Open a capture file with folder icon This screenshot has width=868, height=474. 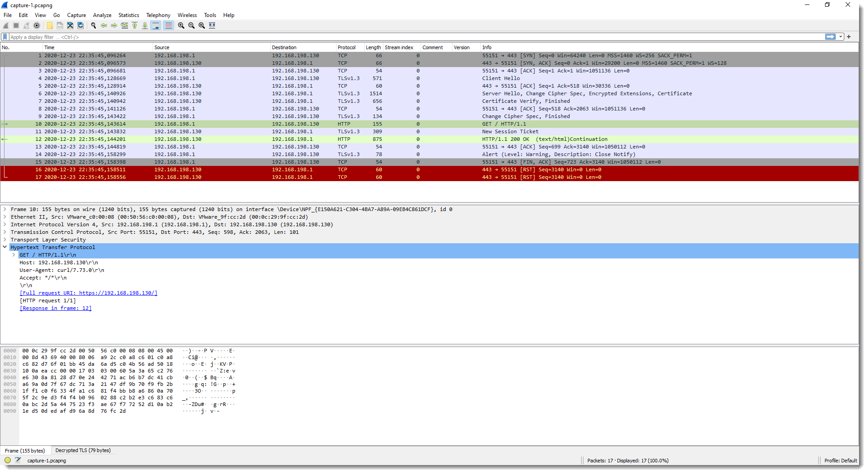[50, 25]
